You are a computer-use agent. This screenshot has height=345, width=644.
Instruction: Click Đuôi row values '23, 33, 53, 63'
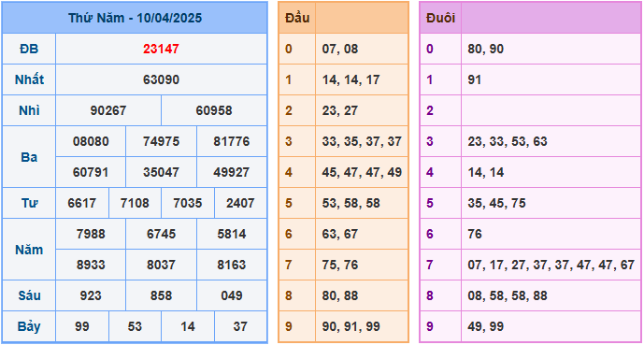coord(508,141)
